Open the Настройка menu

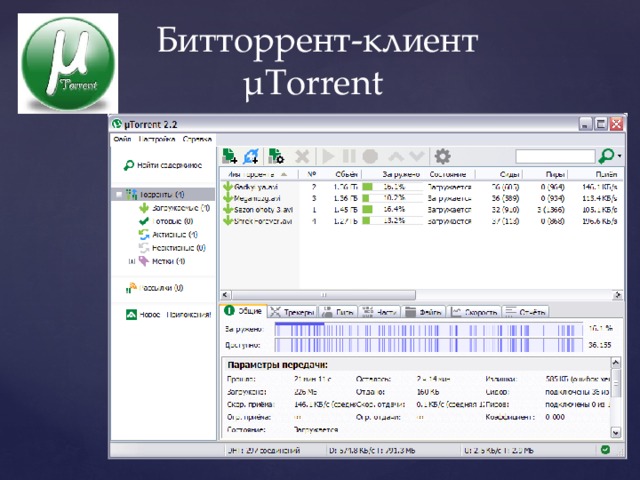157,139
